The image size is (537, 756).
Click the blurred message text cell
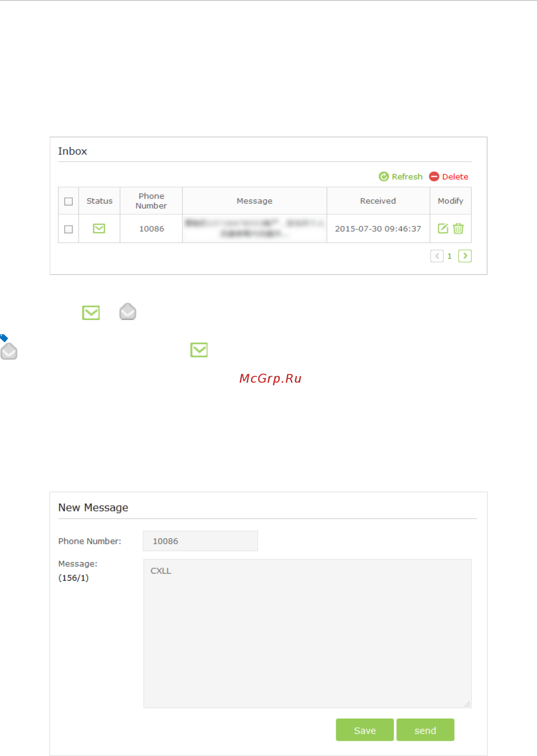coord(255,229)
